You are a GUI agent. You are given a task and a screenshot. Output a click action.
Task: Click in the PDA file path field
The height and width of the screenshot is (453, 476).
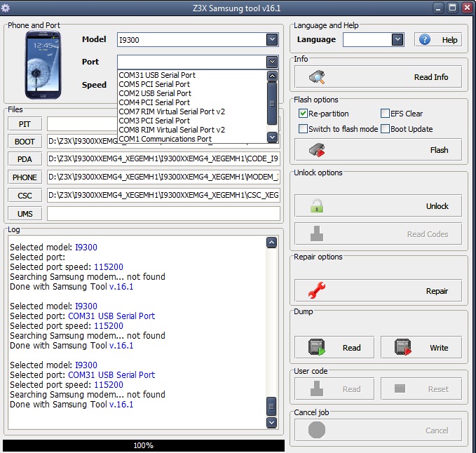163,159
